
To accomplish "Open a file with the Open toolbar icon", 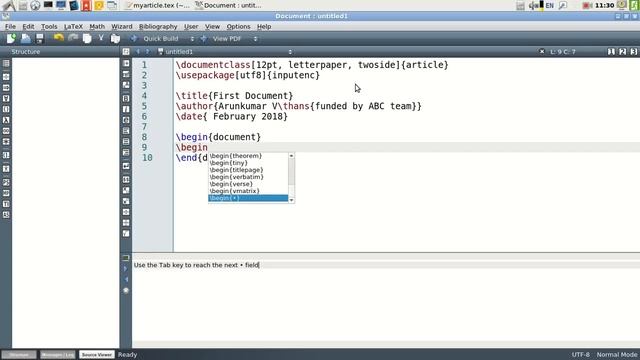I will pos(26,38).
